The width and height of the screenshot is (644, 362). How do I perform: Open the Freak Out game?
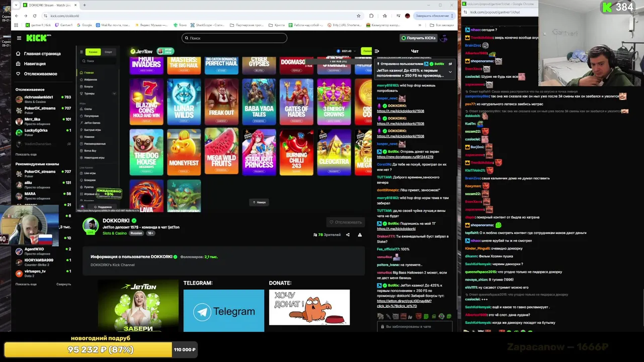click(221, 102)
